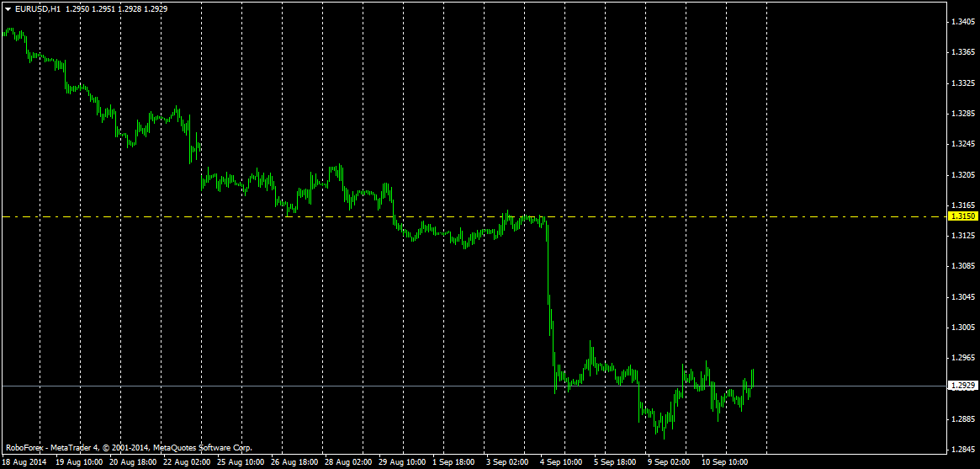The width and height of the screenshot is (980, 469).
Task: Click the 1.3365 price axis label
Action: [961, 52]
